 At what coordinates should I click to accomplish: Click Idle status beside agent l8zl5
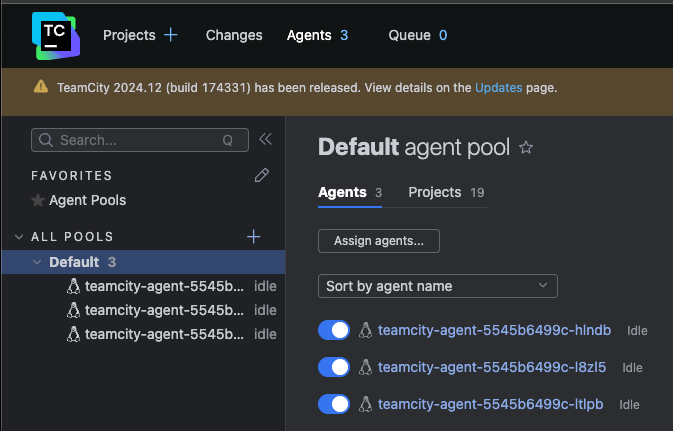632,368
